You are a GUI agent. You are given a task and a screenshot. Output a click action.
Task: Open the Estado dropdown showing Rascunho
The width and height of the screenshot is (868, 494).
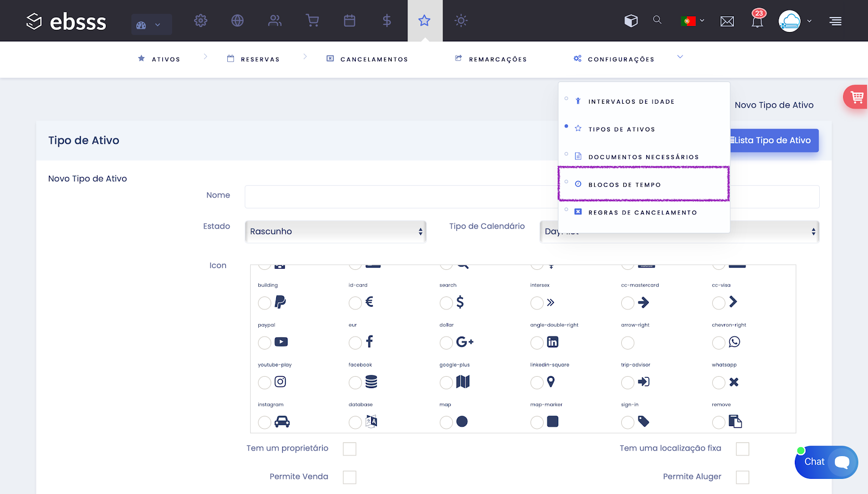(336, 231)
